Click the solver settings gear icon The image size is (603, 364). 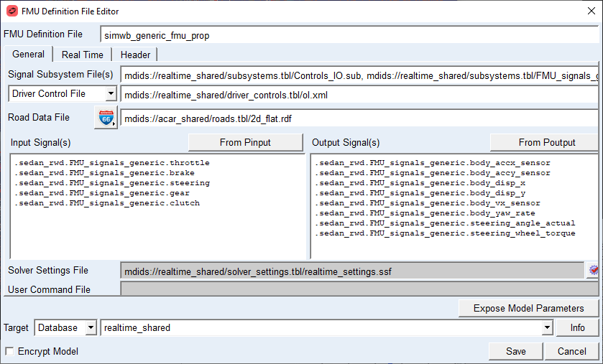(x=593, y=271)
